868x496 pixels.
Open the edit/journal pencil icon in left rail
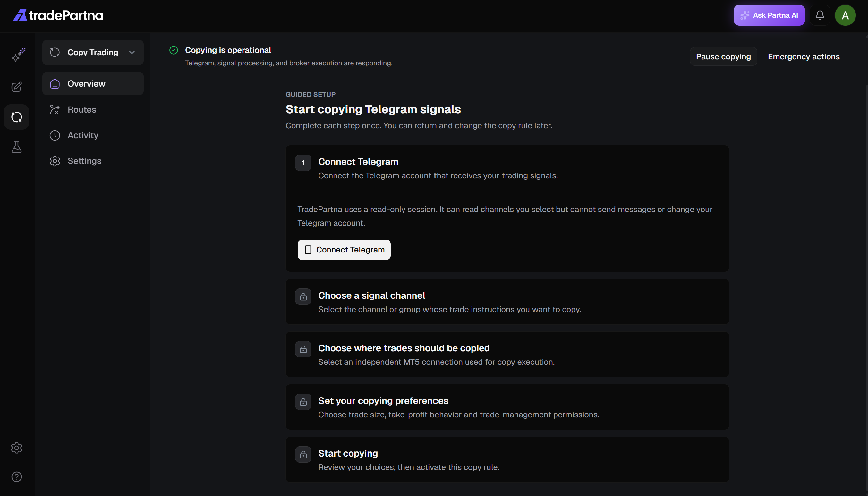click(x=17, y=87)
